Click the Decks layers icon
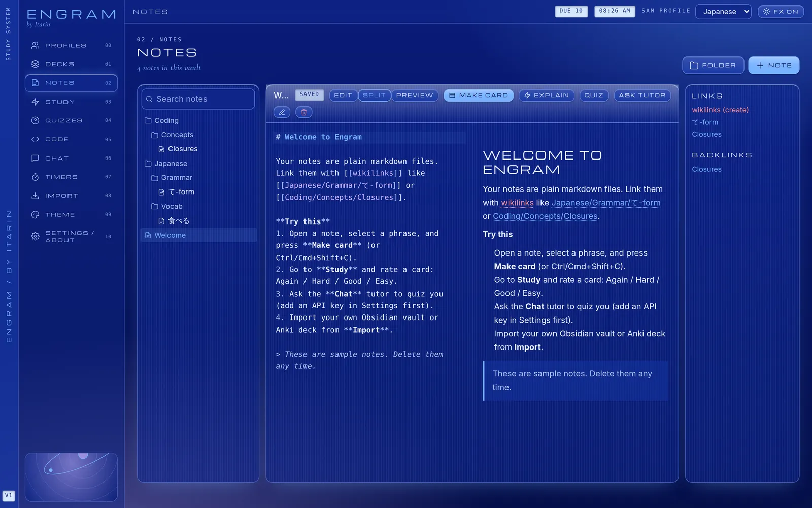812x508 pixels. (x=35, y=64)
